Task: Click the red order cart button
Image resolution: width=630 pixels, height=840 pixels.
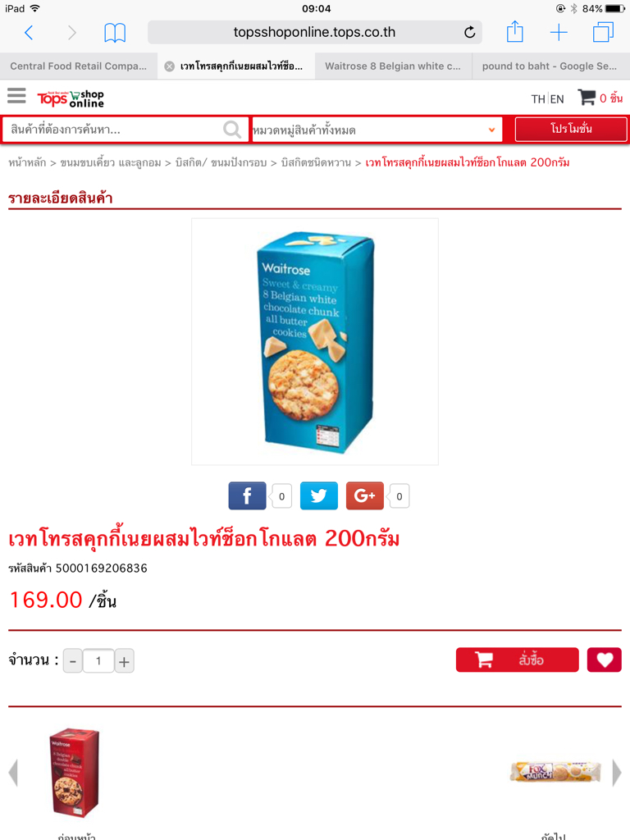Action: click(x=517, y=660)
